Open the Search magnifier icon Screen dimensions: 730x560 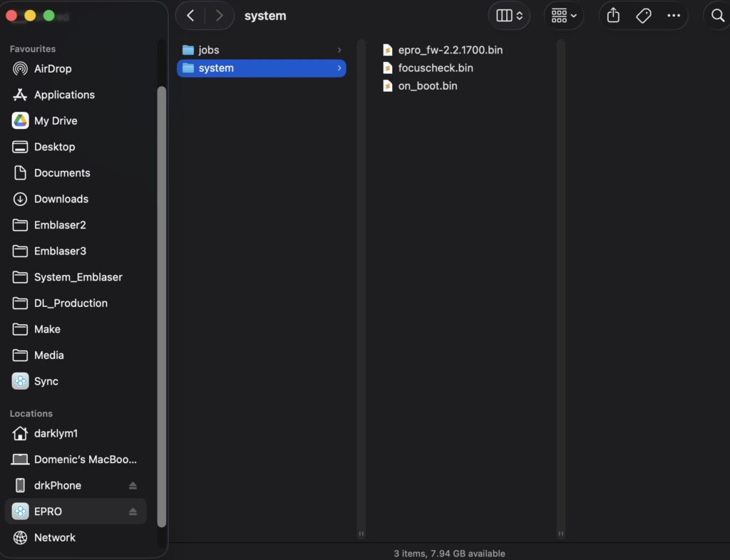(717, 16)
